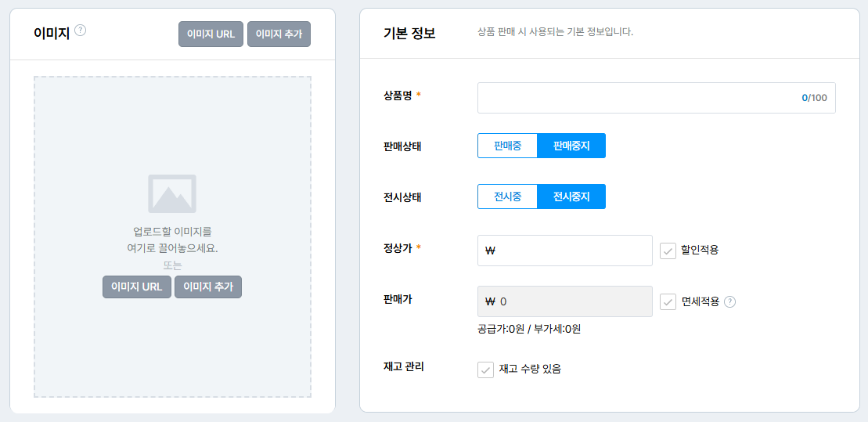Select the 전시중지 option
The image size is (868, 422).
[x=571, y=197]
